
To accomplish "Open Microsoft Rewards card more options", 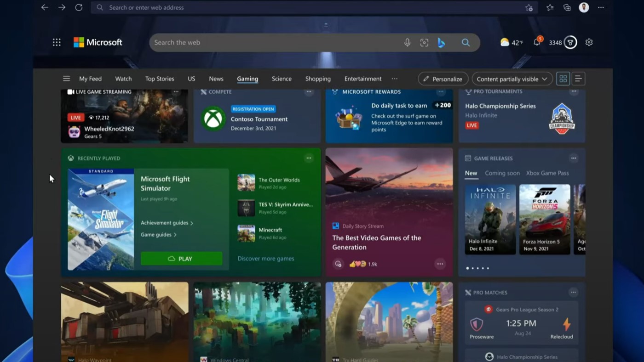I will click(441, 91).
